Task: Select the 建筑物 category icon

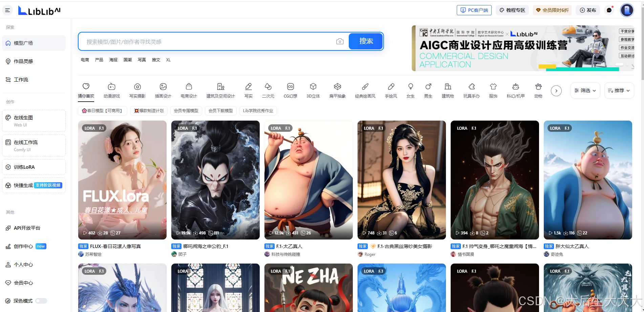Action: (x=448, y=87)
